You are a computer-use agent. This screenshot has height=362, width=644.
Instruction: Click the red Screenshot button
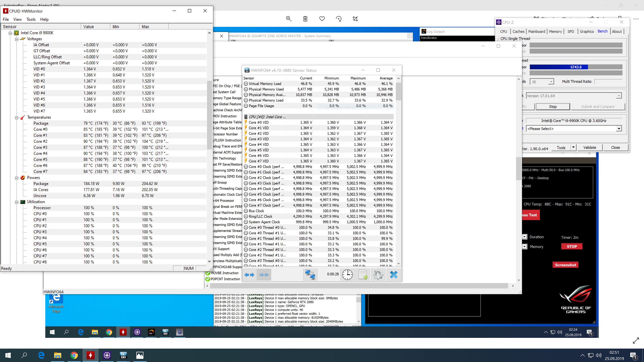pyautogui.click(x=565, y=265)
